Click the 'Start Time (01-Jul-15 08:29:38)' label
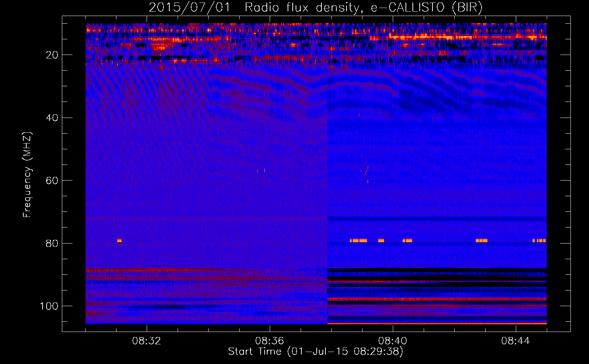Image resolution: width=589 pixels, height=364 pixels. [x=316, y=352]
